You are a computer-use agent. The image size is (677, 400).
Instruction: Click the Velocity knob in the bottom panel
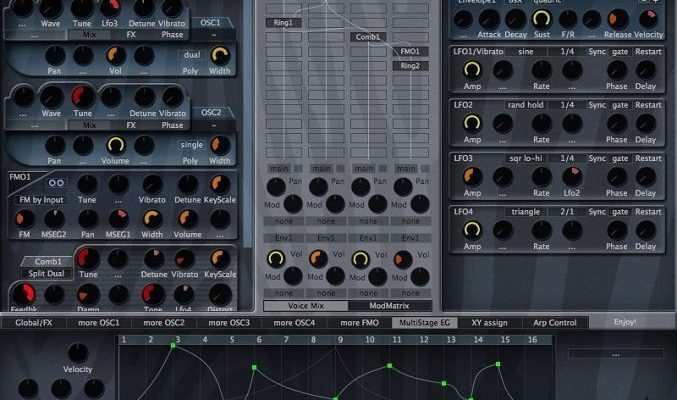click(x=79, y=353)
